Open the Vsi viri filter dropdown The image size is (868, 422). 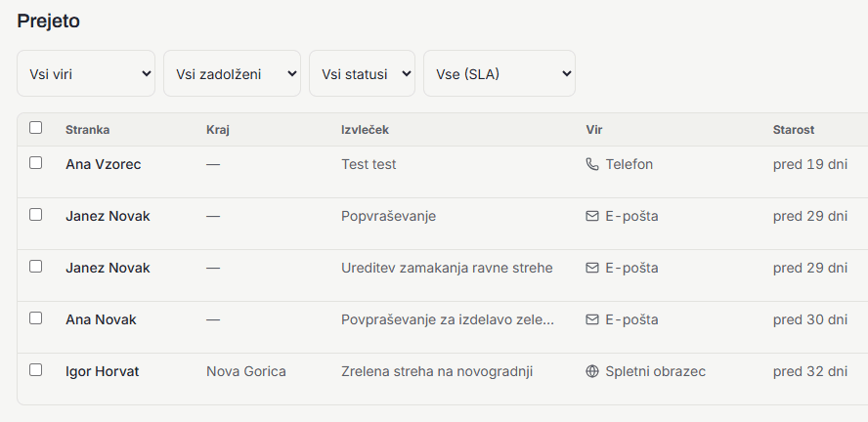click(x=86, y=73)
